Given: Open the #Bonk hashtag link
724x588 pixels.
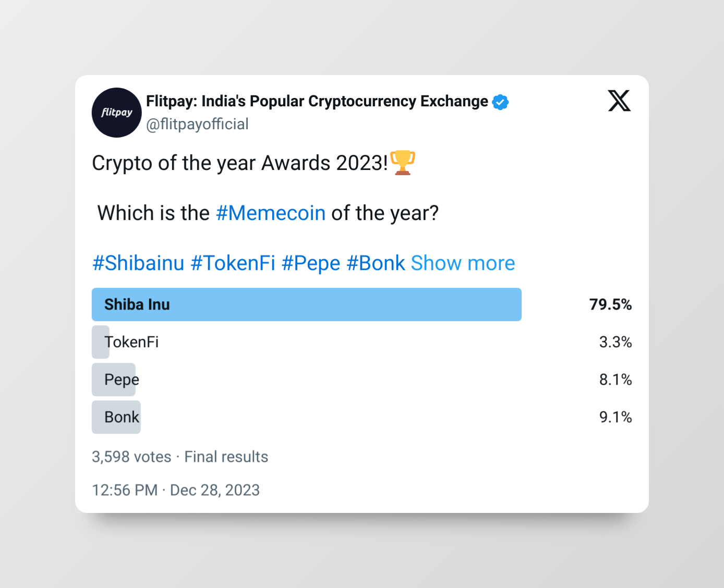Looking at the screenshot, I should click(376, 263).
